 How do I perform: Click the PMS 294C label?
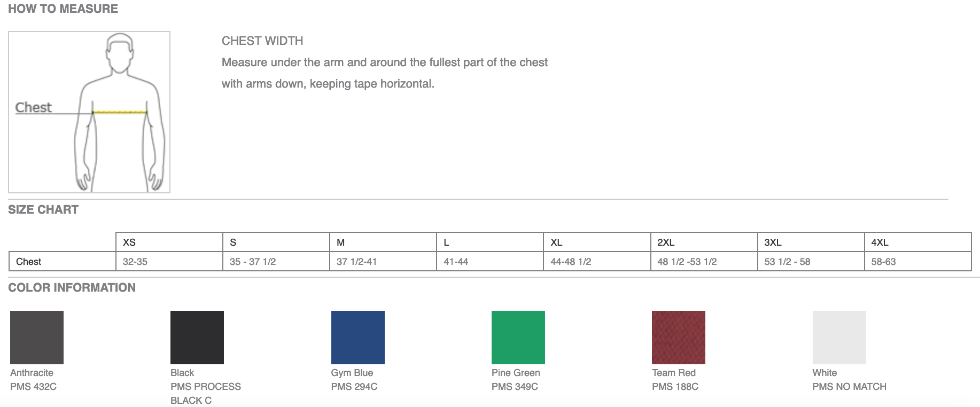coord(354,387)
